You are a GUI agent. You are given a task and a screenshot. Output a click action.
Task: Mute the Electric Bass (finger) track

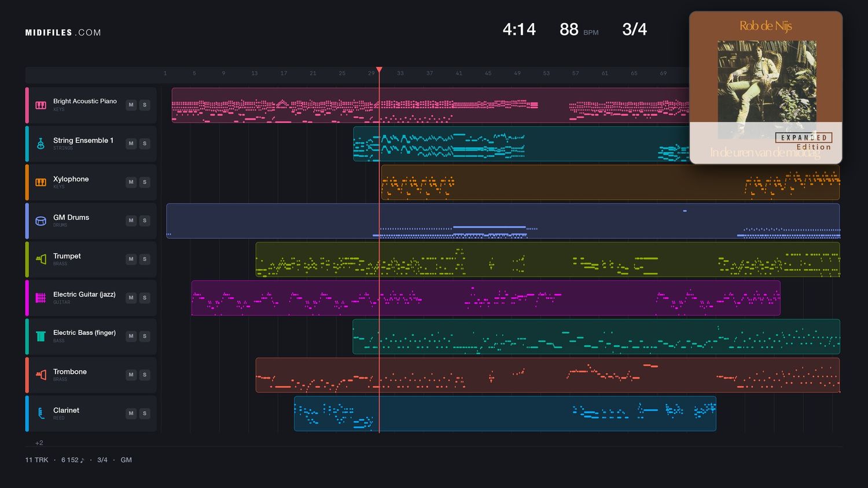point(131,336)
